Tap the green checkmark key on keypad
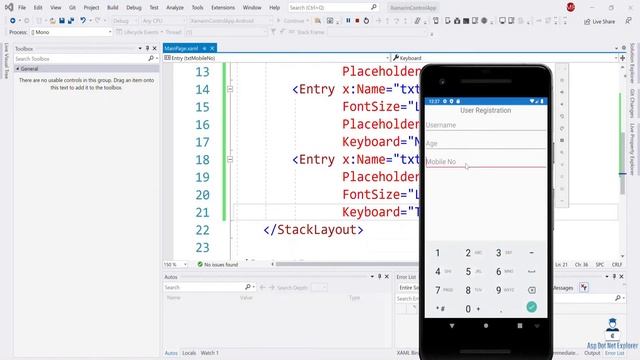This screenshot has height=360, width=640. coord(531,307)
